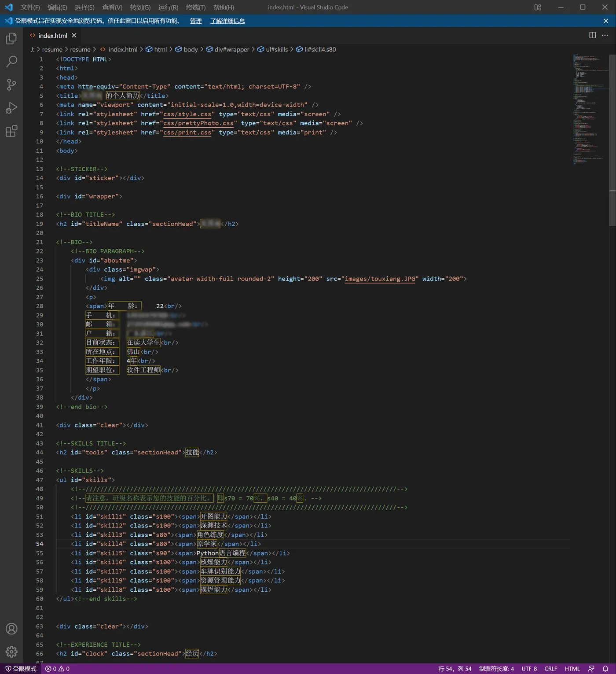Click the 了解详细信息 link
This screenshot has width=616, height=674.
coord(227,21)
